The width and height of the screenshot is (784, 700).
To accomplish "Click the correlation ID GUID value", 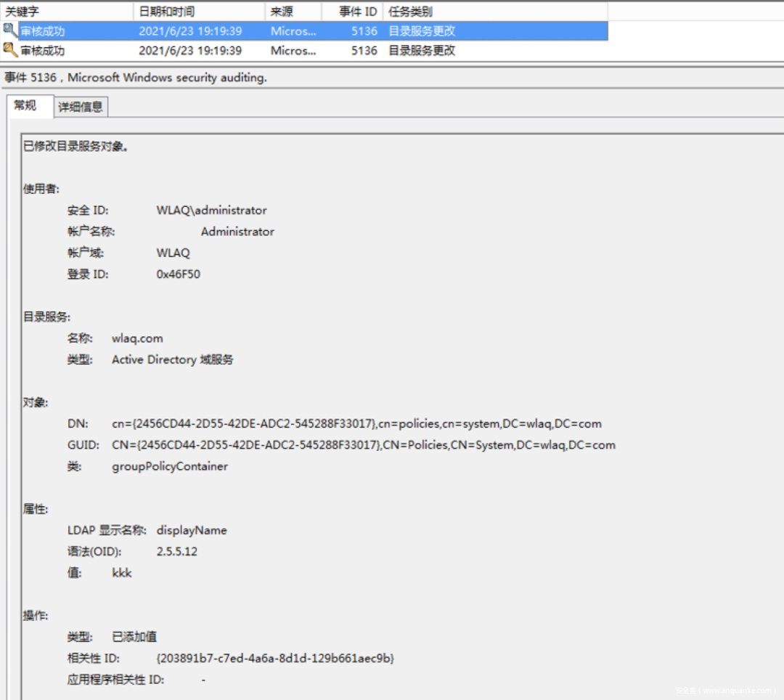I will [275, 659].
